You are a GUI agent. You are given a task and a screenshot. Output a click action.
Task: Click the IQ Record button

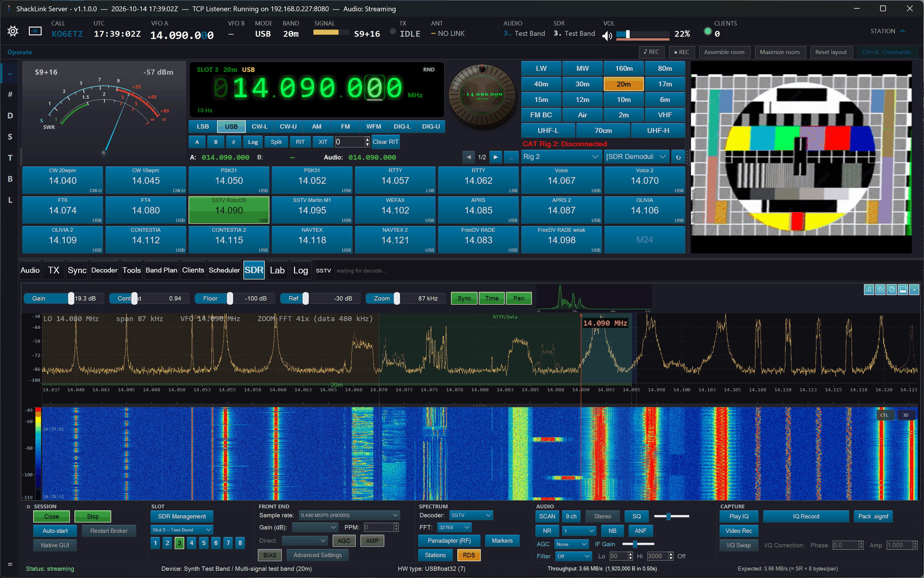pyautogui.click(x=806, y=517)
